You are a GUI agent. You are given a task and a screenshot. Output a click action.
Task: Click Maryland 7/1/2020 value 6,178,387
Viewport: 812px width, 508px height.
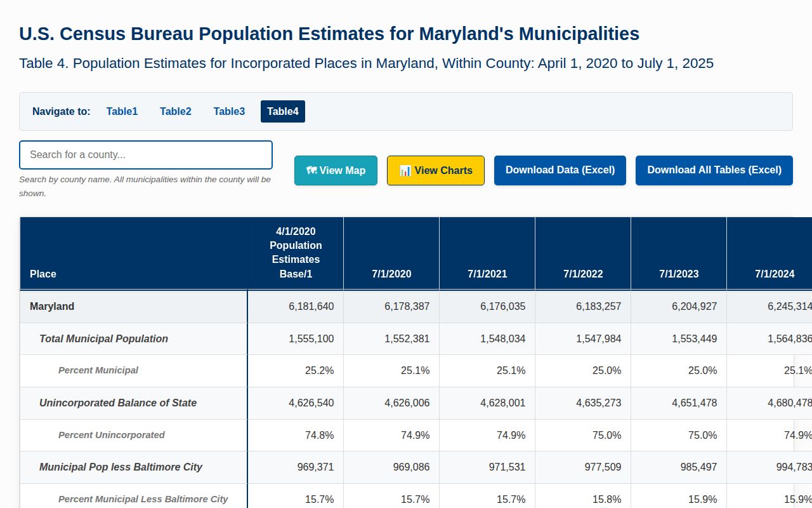coord(391,307)
